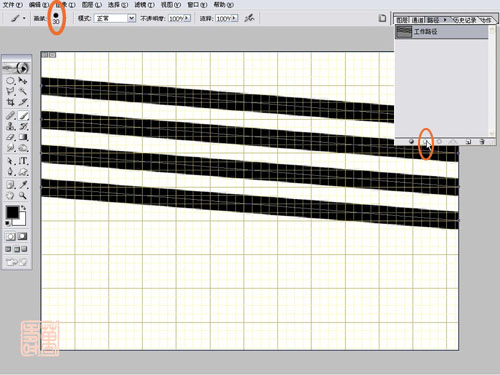Image resolution: width=500 pixels, height=375 pixels.
Task: Open the brush mode dropdown
Action: click(132, 18)
